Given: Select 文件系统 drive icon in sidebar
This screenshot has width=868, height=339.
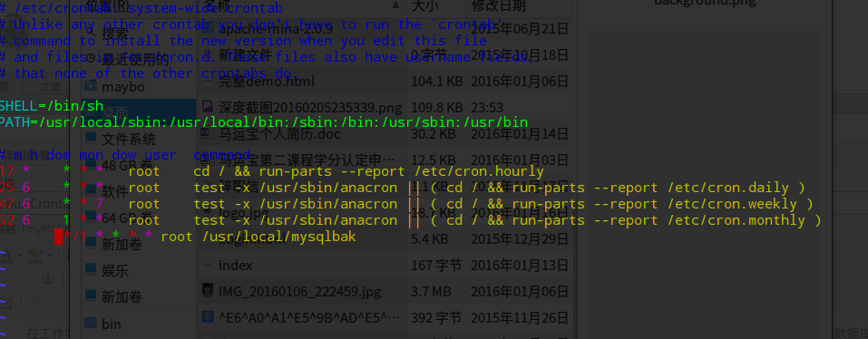Looking at the screenshot, I should [x=91, y=138].
